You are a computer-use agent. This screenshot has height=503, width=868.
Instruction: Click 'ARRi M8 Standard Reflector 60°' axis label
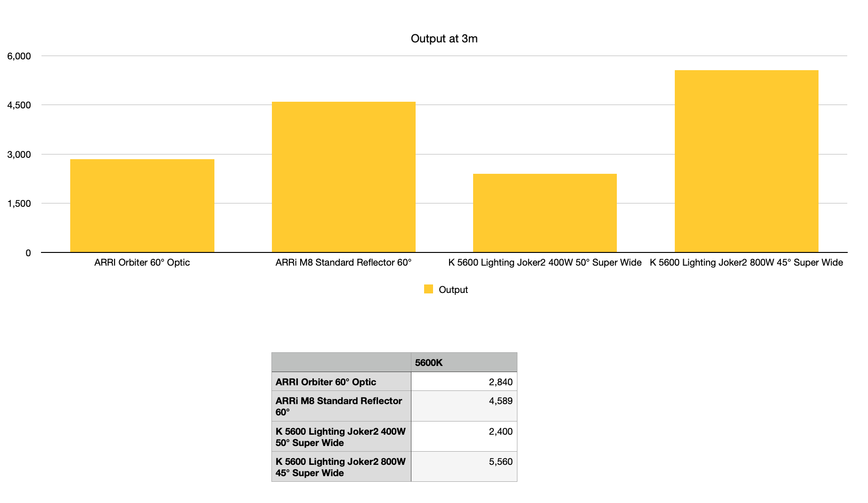(x=344, y=262)
